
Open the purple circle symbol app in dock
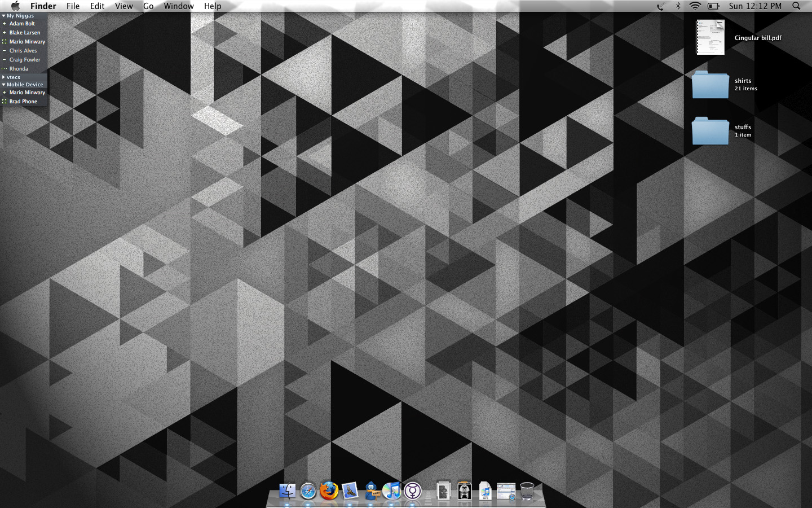(x=413, y=491)
